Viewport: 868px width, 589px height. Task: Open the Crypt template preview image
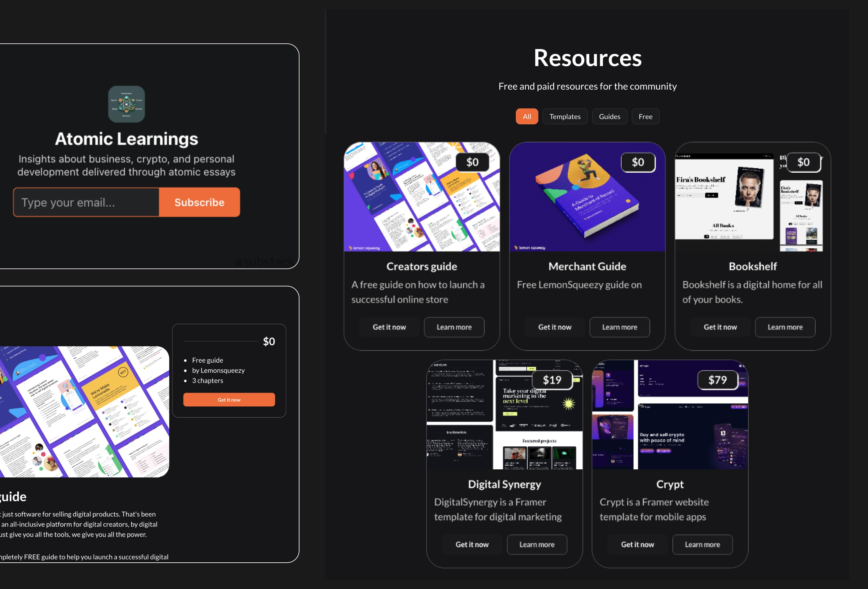(x=670, y=414)
